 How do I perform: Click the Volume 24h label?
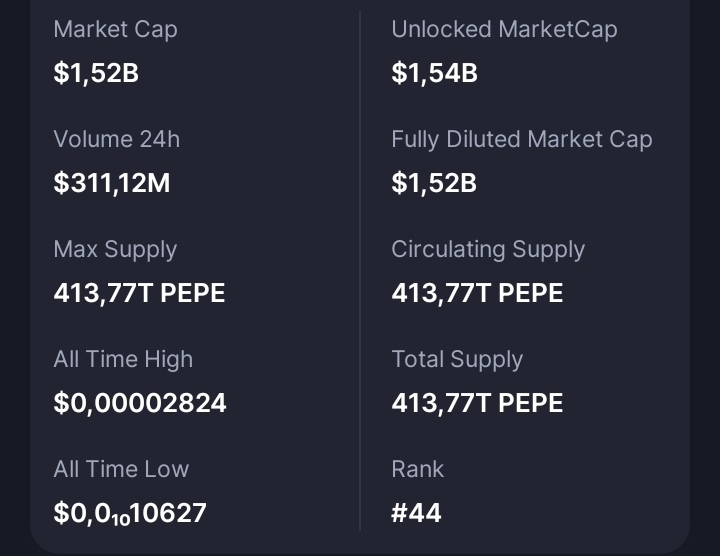[x=117, y=139]
